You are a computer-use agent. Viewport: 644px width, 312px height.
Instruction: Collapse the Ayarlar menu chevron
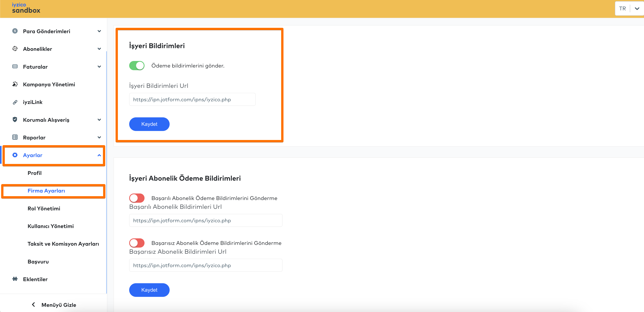(99, 155)
